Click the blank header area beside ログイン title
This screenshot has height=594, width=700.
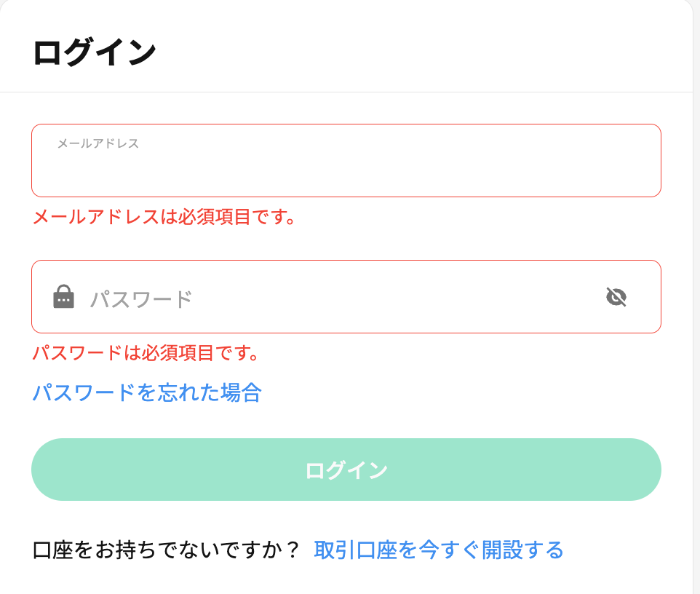(424, 52)
